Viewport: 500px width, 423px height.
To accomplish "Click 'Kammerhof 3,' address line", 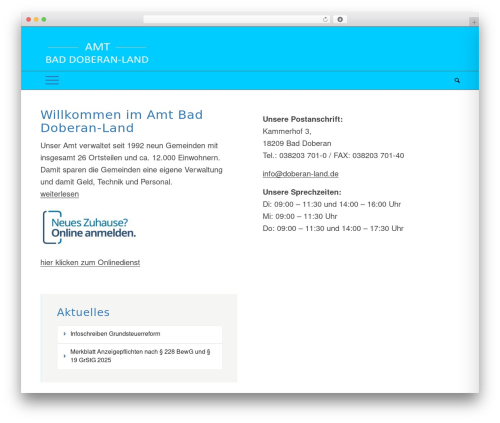I will pos(287,131).
